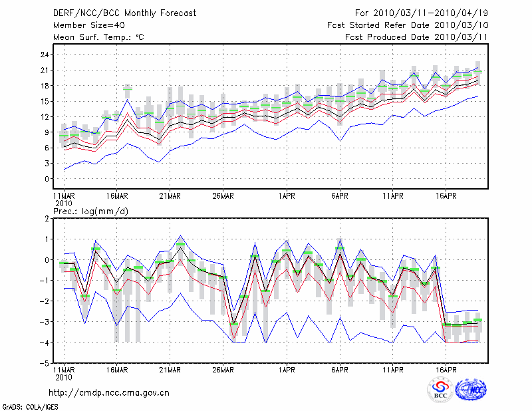Click the 24 value on temperature y-axis
This screenshot has height=411, width=532.
click(x=45, y=54)
